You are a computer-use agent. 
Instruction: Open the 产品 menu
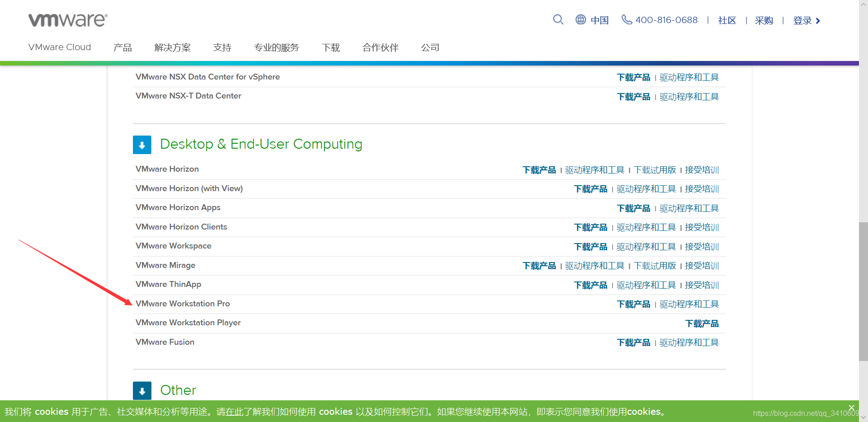pos(123,47)
